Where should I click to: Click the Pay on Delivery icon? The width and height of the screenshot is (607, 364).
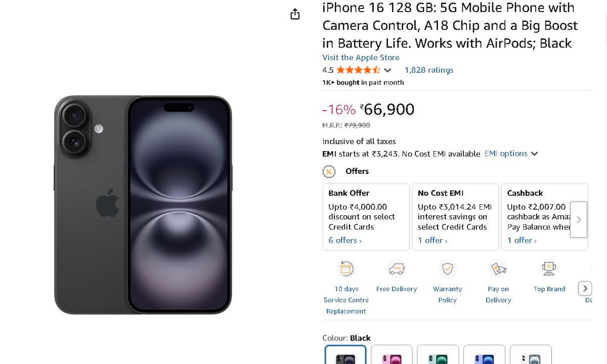point(498,269)
